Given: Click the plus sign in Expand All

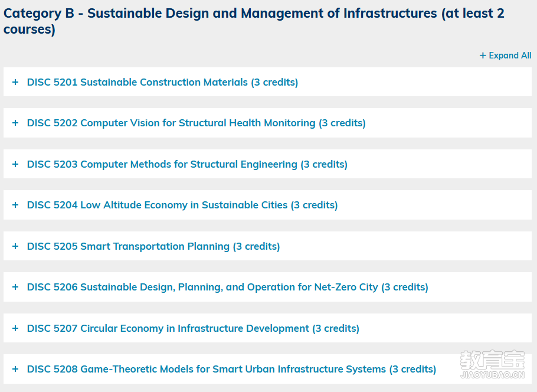Looking at the screenshot, I should tap(483, 55).
